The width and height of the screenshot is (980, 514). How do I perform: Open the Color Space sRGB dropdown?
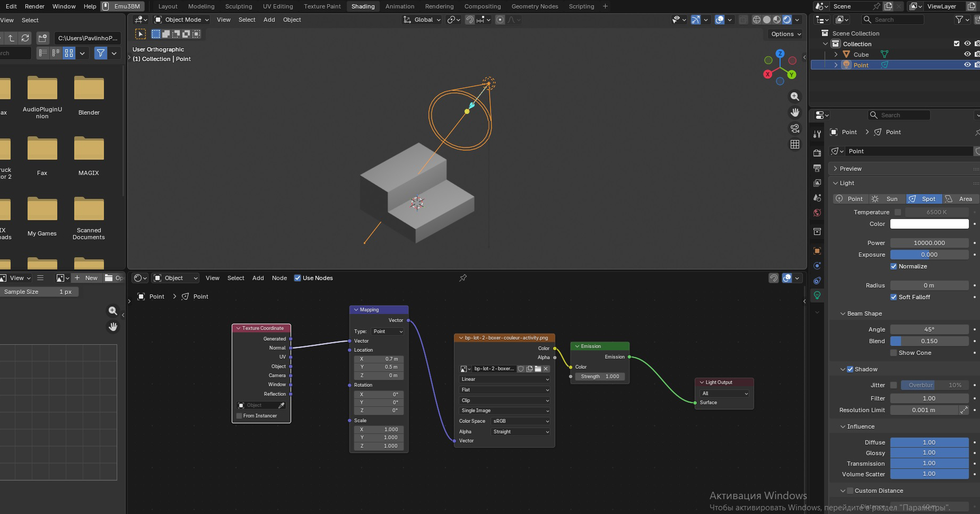[x=521, y=421]
